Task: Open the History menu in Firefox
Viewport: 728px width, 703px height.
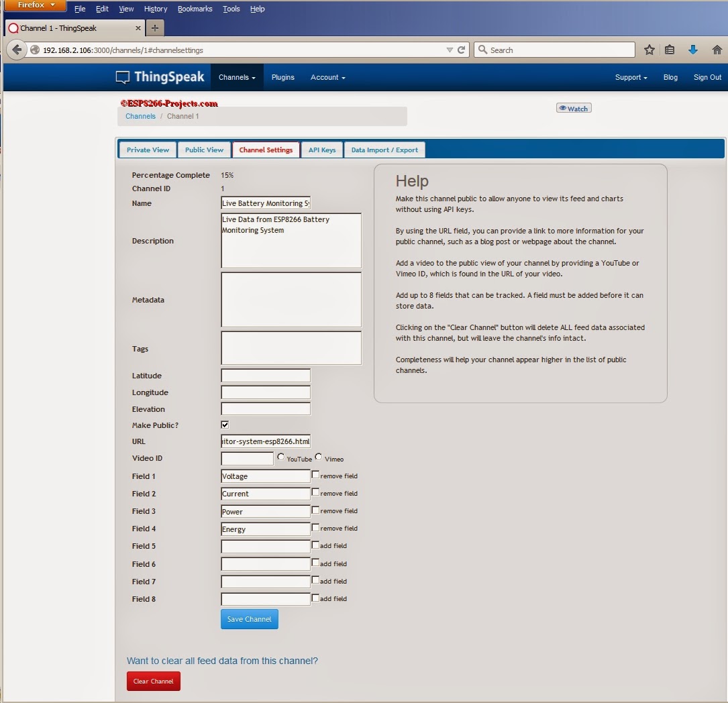Action: click(155, 9)
